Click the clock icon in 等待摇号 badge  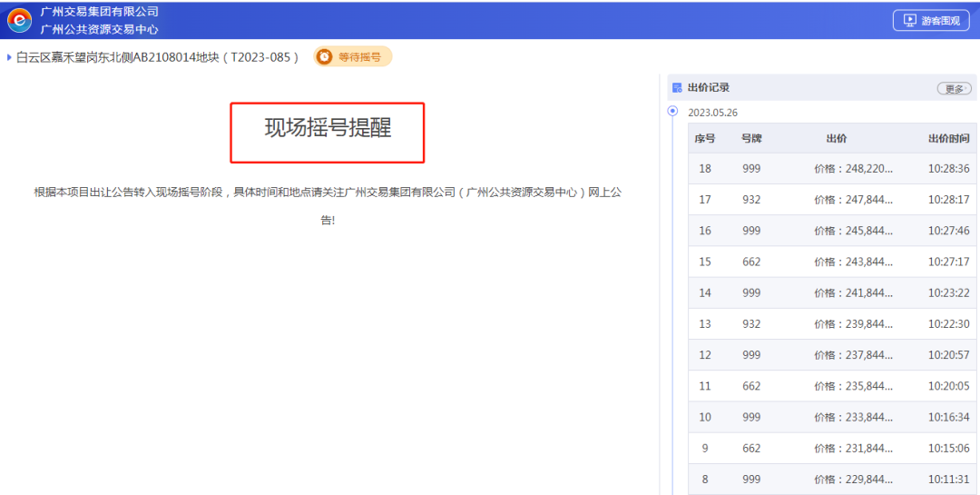(x=324, y=57)
